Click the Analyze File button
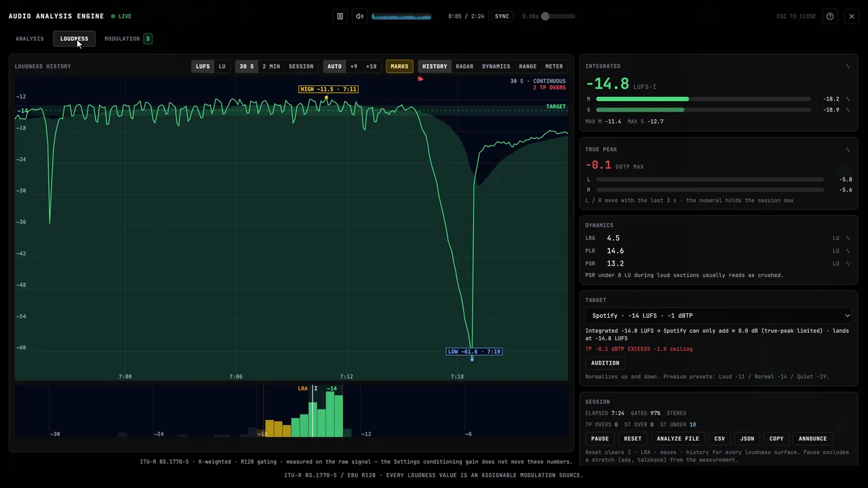 pyautogui.click(x=678, y=439)
